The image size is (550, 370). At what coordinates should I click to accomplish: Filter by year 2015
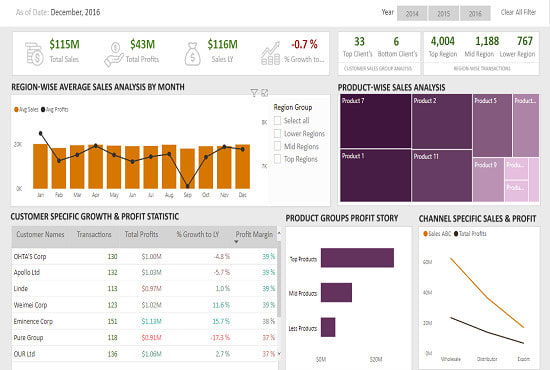(x=443, y=13)
